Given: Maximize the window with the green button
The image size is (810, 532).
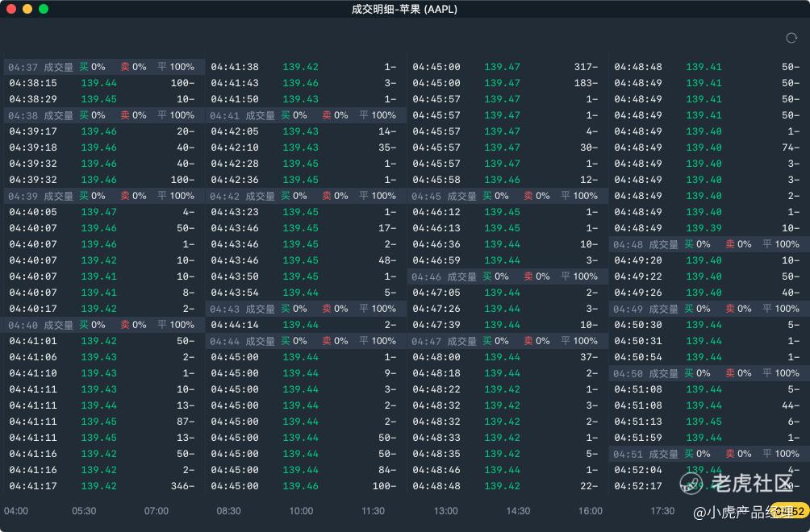Looking at the screenshot, I should point(44,9).
